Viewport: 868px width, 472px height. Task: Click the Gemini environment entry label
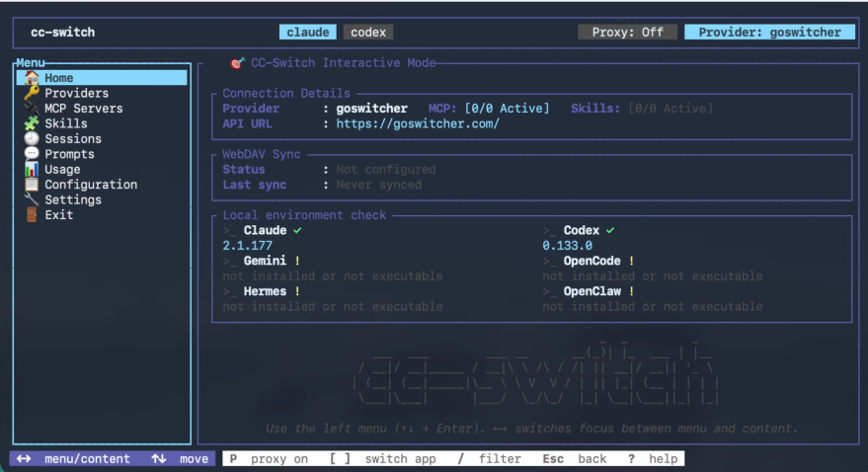pyautogui.click(x=266, y=261)
